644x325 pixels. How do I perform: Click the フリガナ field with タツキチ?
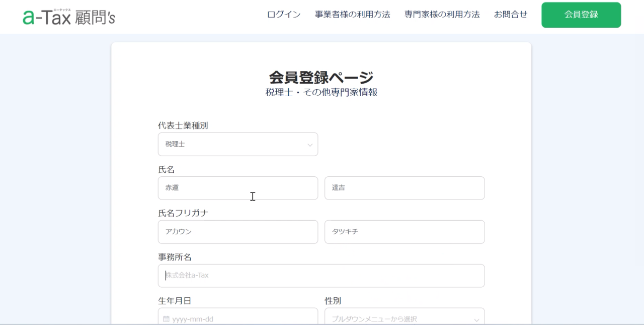pos(404,232)
